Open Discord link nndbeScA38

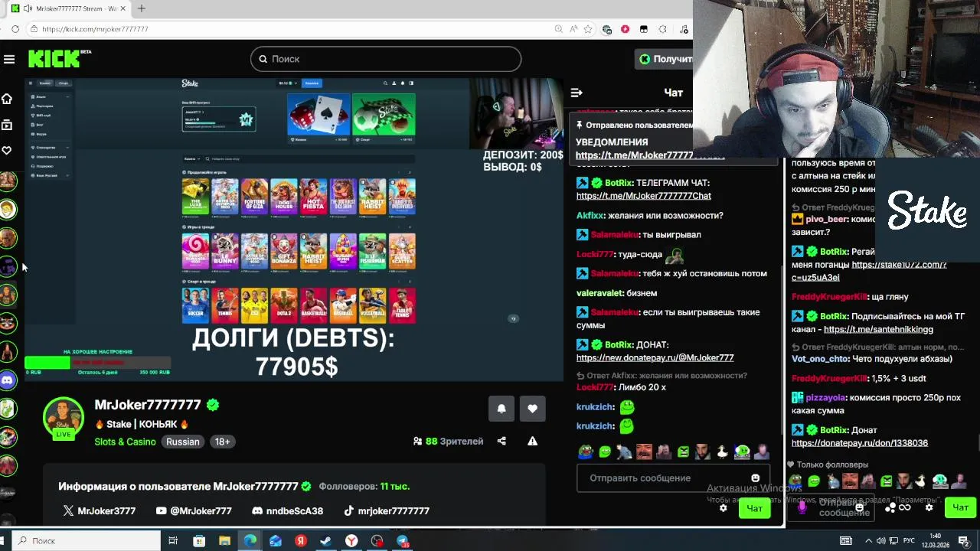tap(288, 510)
